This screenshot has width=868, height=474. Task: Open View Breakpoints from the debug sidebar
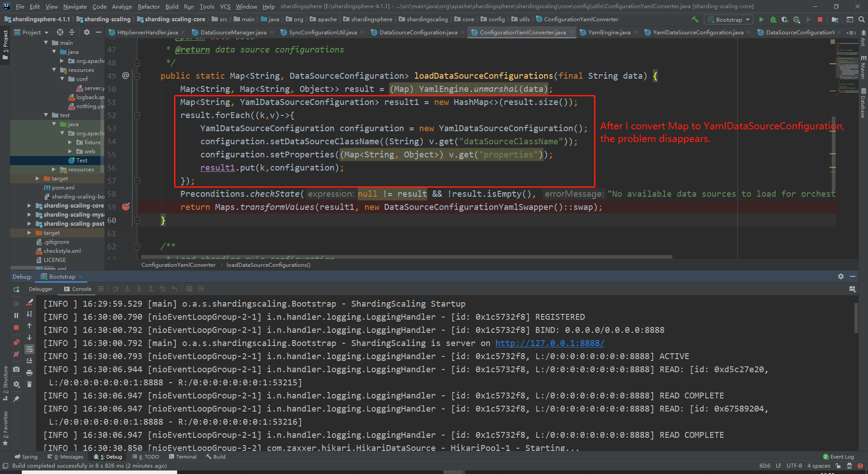(17, 342)
